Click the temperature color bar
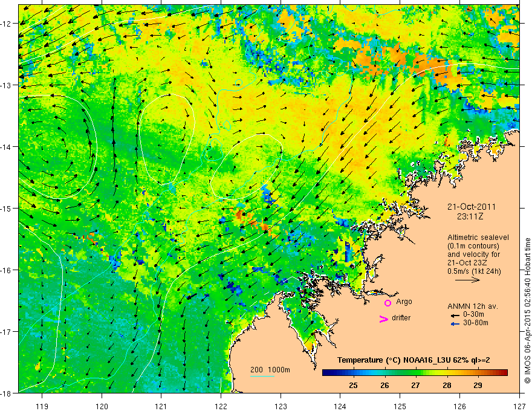Screen dimensions: 532x411 point(415,373)
